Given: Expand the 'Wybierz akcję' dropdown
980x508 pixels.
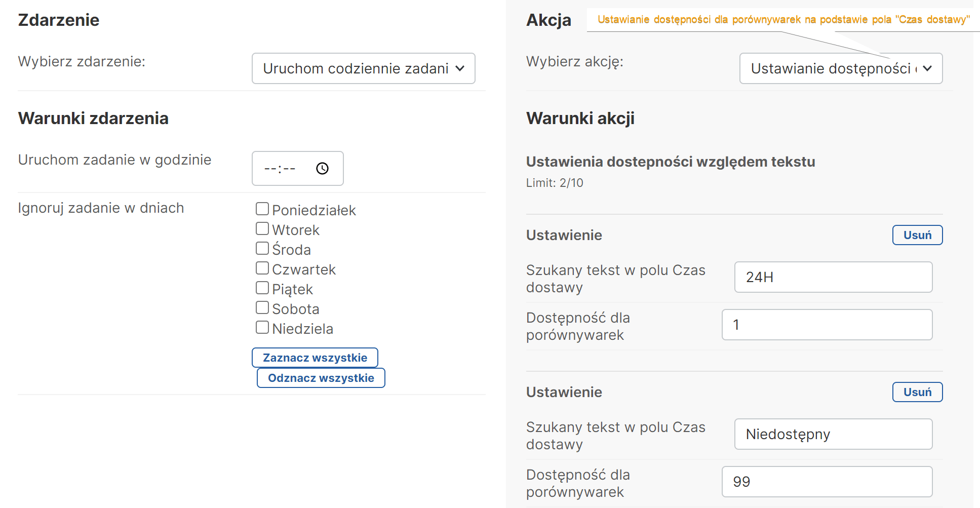Looking at the screenshot, I should click(840, 68).
